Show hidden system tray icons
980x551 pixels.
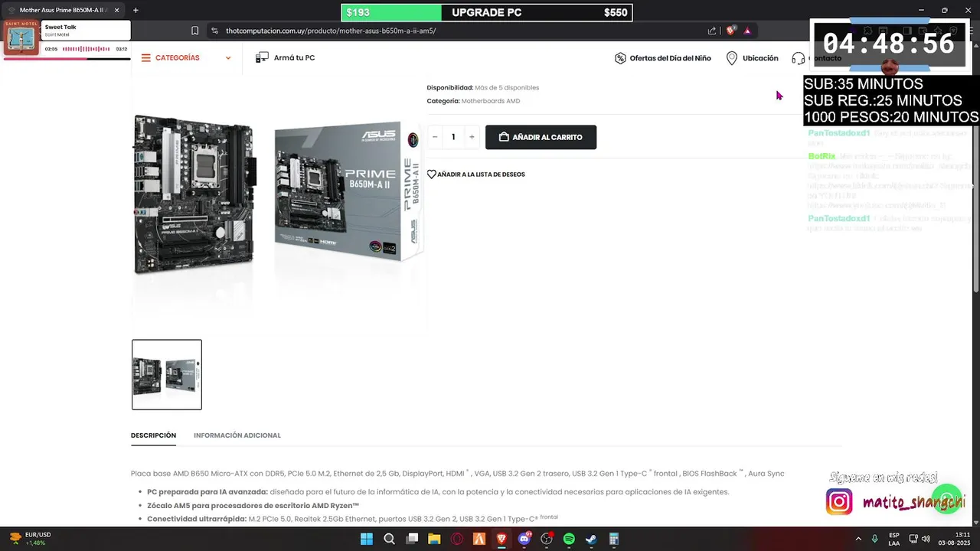click(858, 539)
